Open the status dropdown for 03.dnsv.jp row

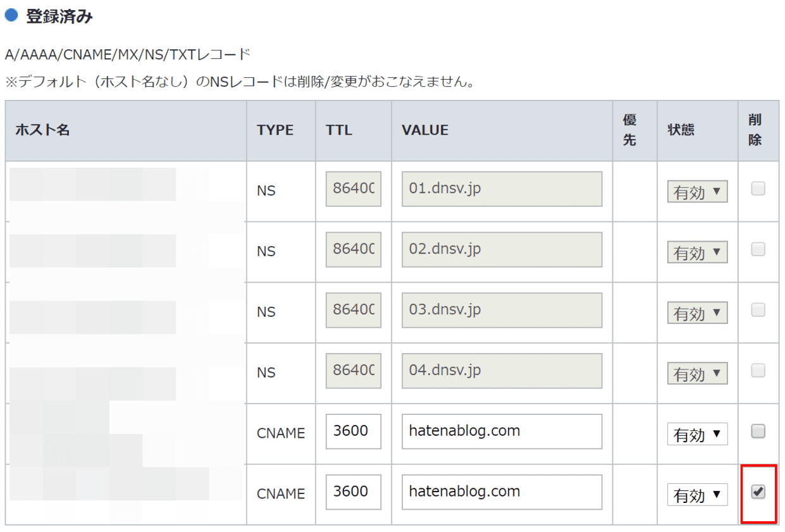pos(696,313)
